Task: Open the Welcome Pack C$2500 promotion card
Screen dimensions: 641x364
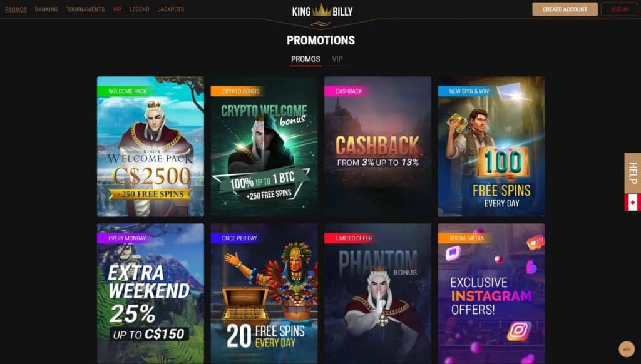Action: pyautogui.click(x=150, y=146)
